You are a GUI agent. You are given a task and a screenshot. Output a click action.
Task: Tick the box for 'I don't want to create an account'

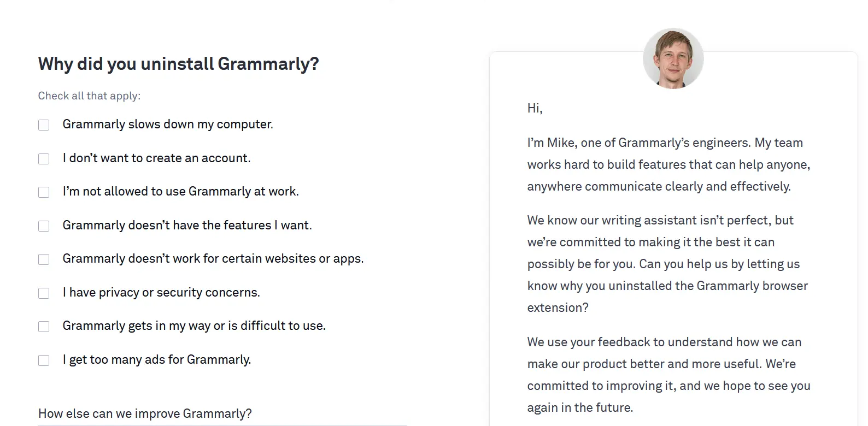[x=44, y=159]
